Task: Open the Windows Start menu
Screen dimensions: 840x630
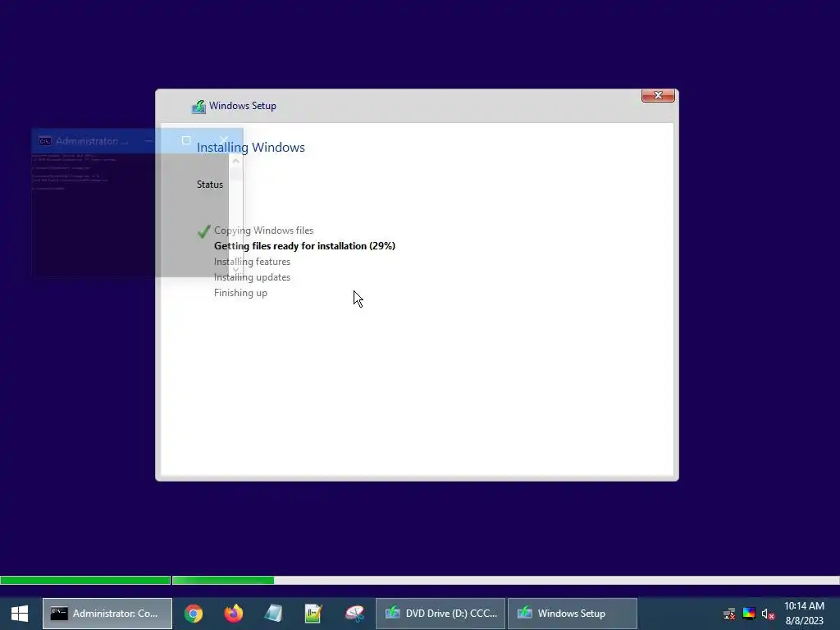Action: click(20, 614)
